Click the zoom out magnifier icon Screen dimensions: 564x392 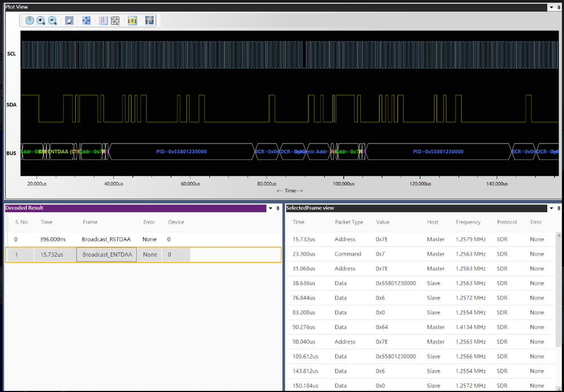tap(53, 20)
